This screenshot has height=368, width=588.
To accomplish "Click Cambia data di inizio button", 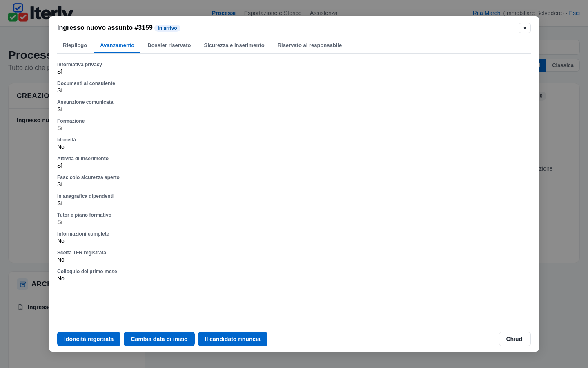I will 159,339.
